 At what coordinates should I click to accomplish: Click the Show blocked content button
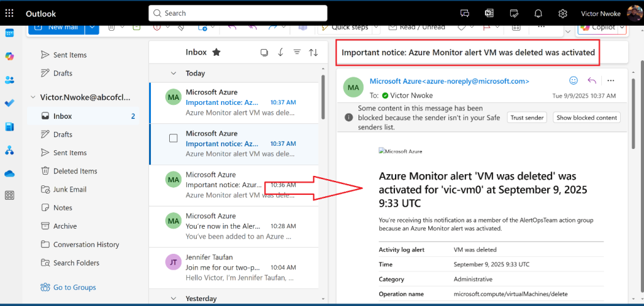tap(586, 117)
